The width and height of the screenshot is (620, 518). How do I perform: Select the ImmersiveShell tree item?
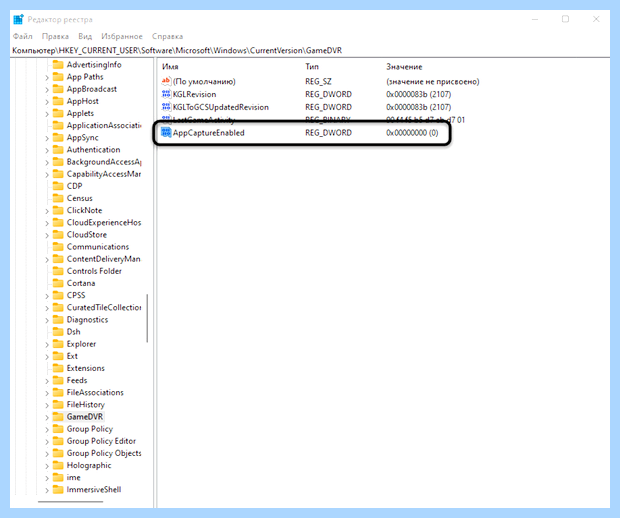tap(94, 490)
